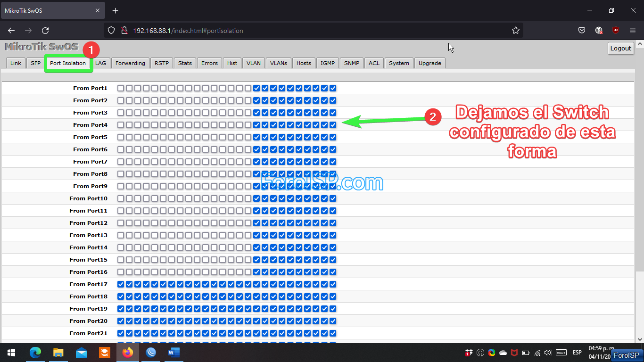Image resolution: width=644 pixels, height=362 pixels.
Task: Open the Forwarding tab
Action: tap(130, 63)
